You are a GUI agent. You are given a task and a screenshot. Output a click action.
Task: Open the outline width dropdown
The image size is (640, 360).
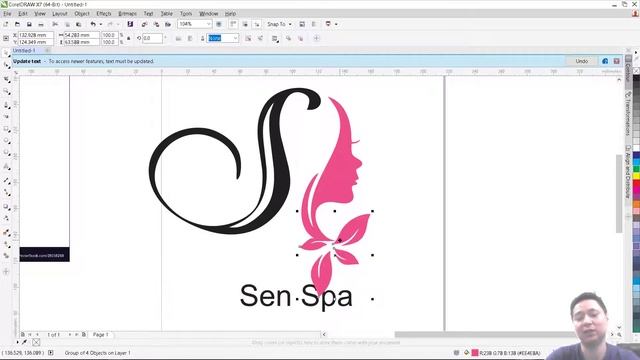pyautogui.click(x=236, y=38)
